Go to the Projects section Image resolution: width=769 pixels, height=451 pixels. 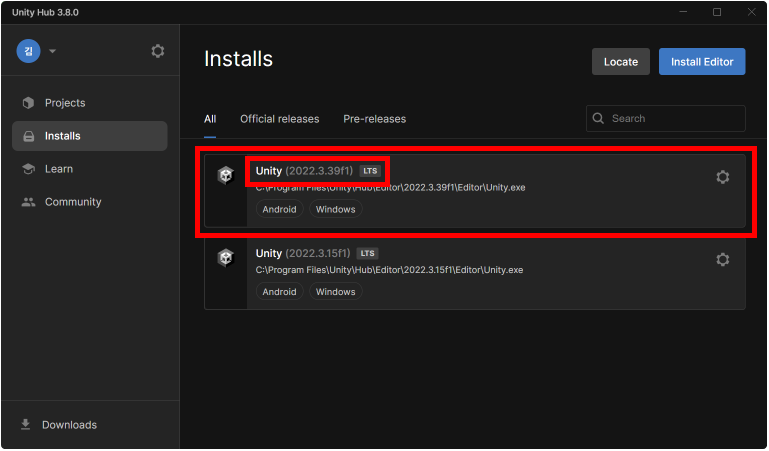click(x=90, y=103)
